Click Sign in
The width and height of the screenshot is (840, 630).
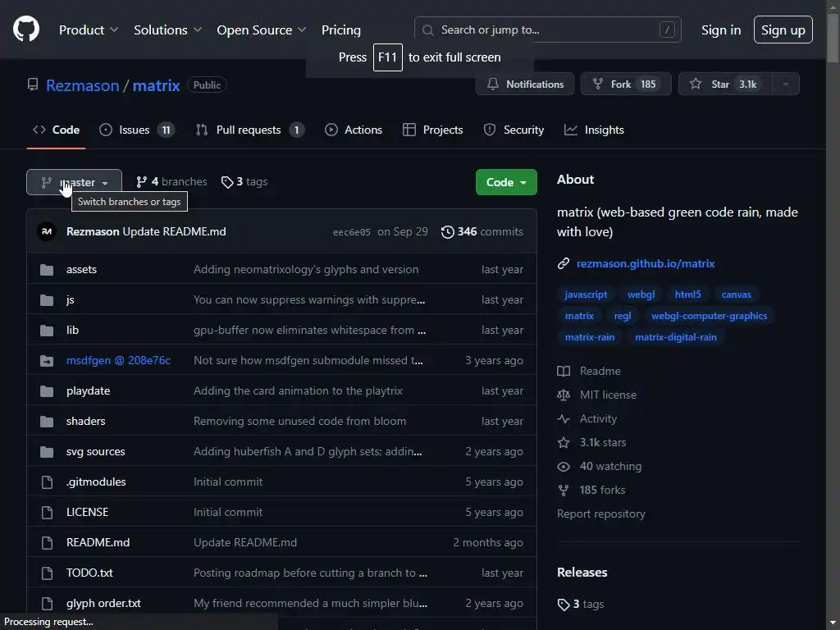721,30
